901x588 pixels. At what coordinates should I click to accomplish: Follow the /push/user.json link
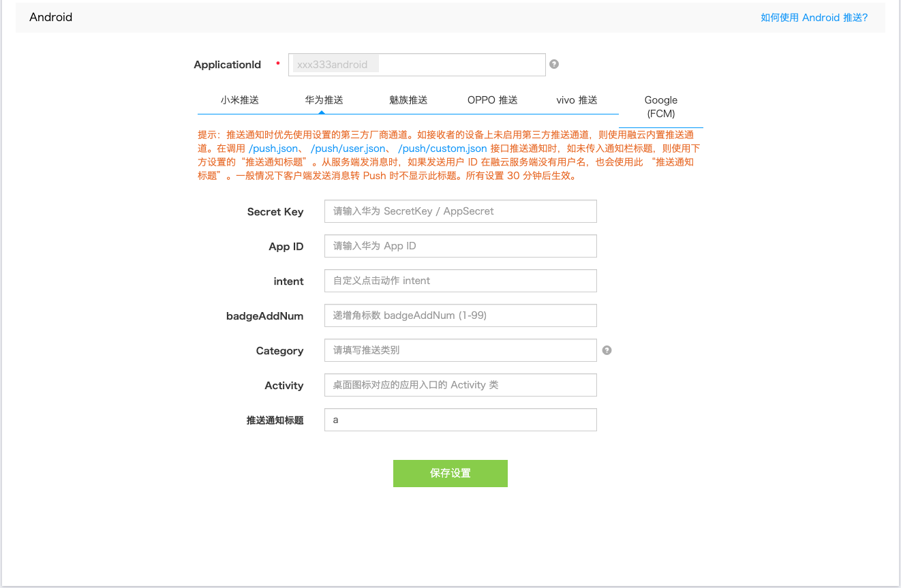coord(348,148)
